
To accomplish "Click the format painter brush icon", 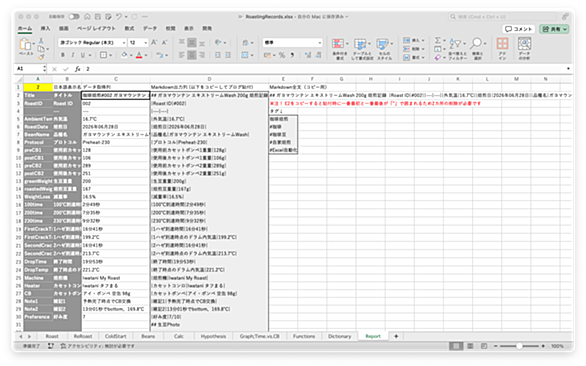I will pos(41,57).
